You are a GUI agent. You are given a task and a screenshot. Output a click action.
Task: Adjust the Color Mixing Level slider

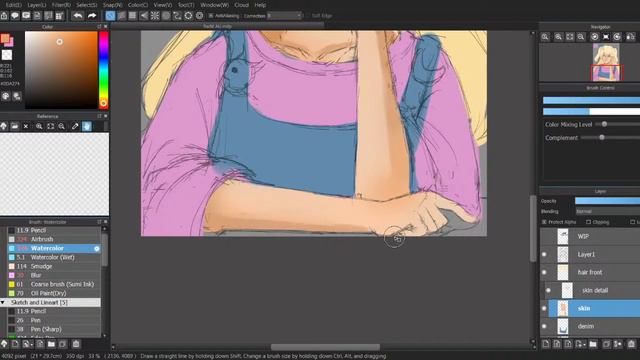click(604, 124)
